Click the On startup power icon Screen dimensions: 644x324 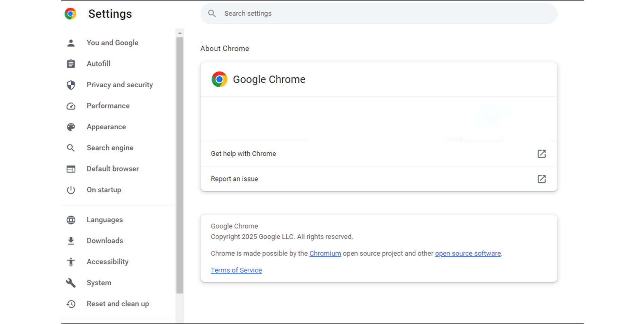click(x=71, y=190)
